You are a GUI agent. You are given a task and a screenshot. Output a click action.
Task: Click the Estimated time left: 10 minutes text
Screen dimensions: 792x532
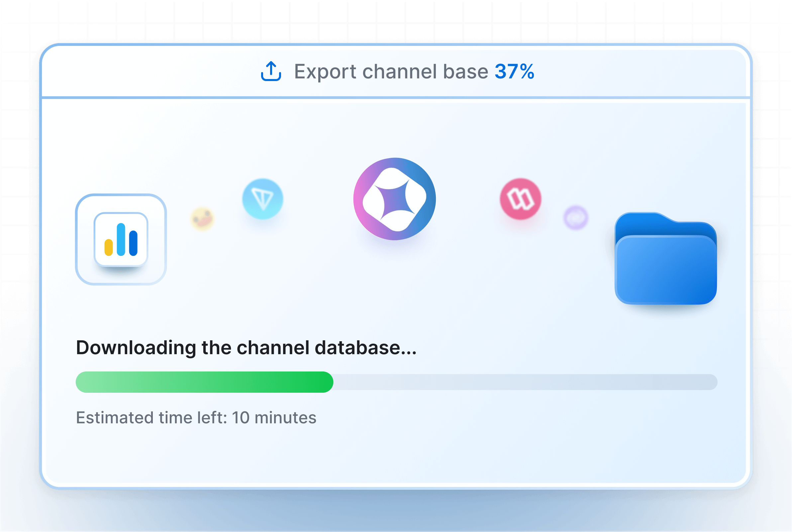coord(196,418)
